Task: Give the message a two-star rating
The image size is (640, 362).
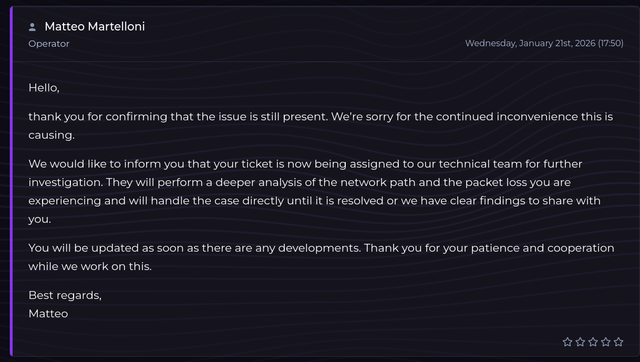Action: click(580, 342)
